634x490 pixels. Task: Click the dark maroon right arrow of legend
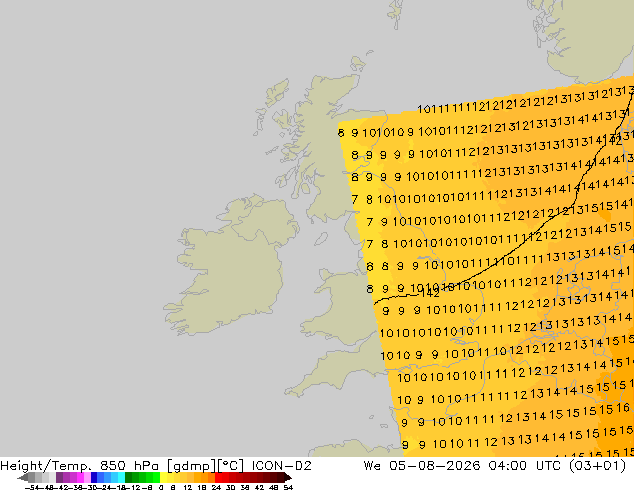tap(288, 477)
